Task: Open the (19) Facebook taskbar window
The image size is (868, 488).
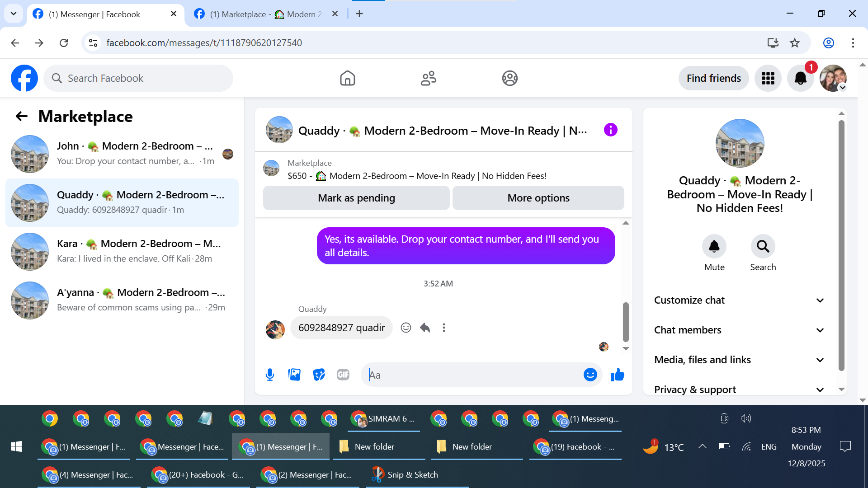Action: 575,446
